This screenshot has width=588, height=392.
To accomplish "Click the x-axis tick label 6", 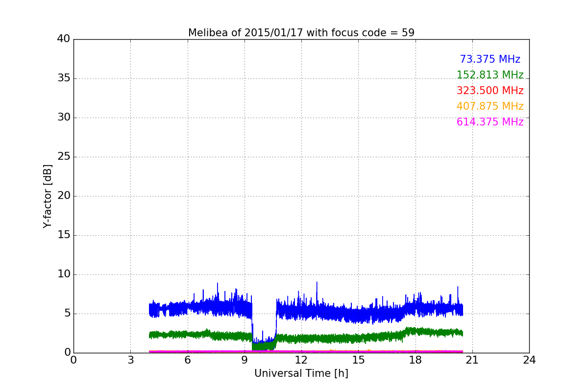I will coord(188,360).
